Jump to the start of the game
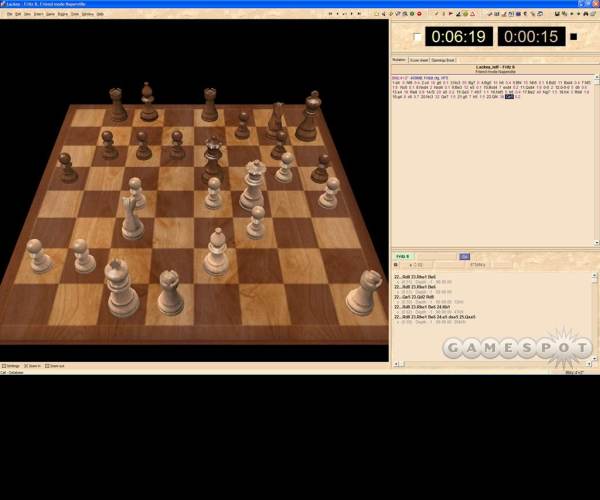This screenshot has width=600, height=500. (x=330, y=14)
